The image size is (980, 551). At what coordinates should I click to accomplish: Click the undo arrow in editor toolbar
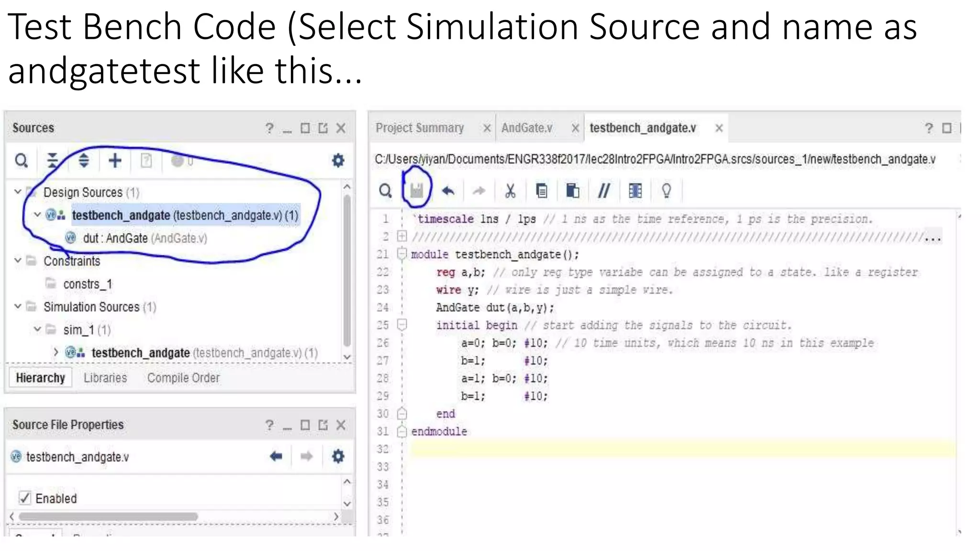(x=448, y=191)
